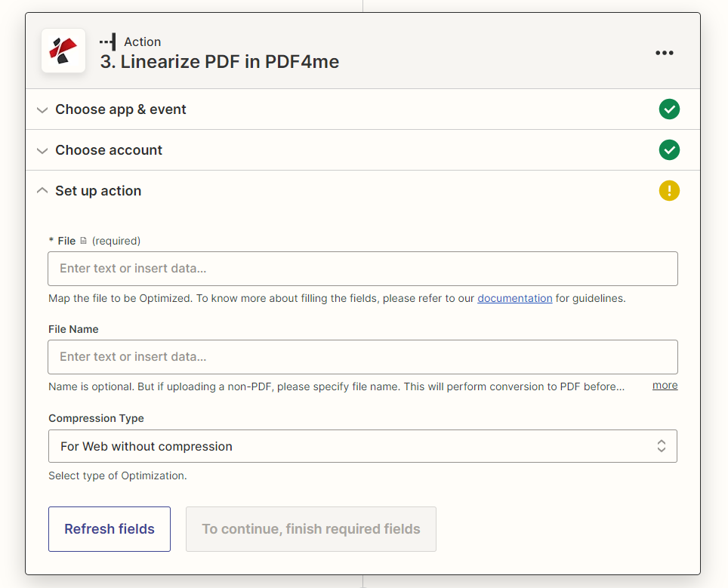Click the stepper arrows in the Compression Type select
The width and height of the screenshot is (728, 588).
(662, 446)
